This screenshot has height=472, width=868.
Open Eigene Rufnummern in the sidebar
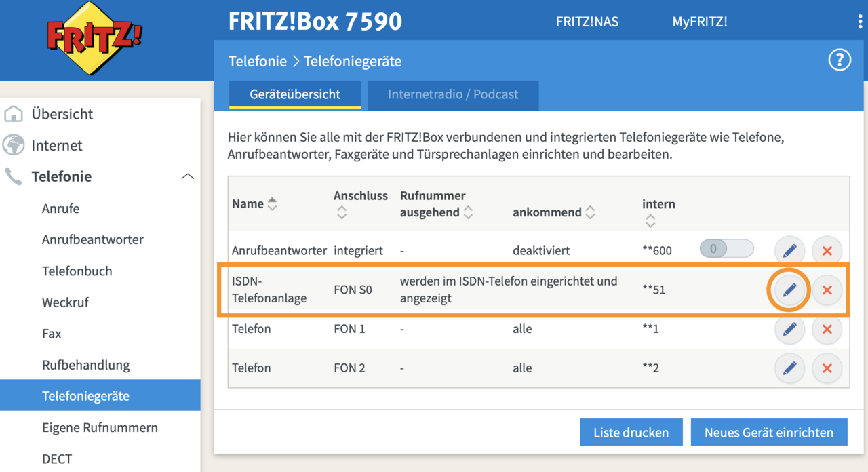[99, 428]
